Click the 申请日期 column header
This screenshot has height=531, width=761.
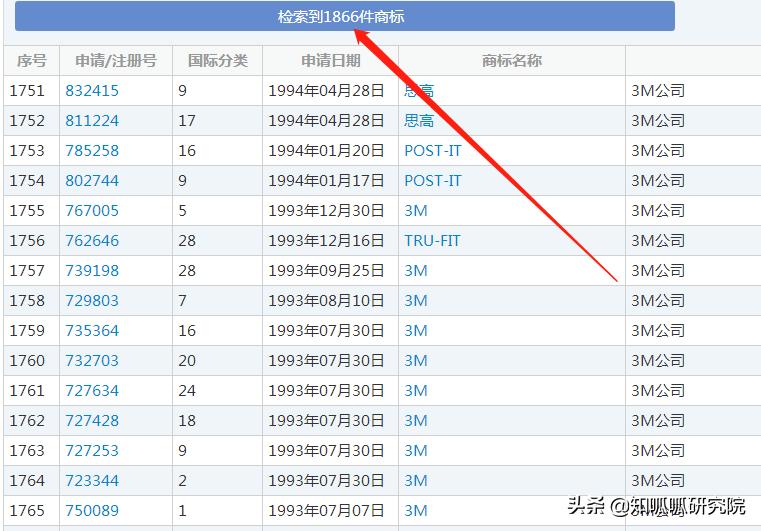coord(331,61)
